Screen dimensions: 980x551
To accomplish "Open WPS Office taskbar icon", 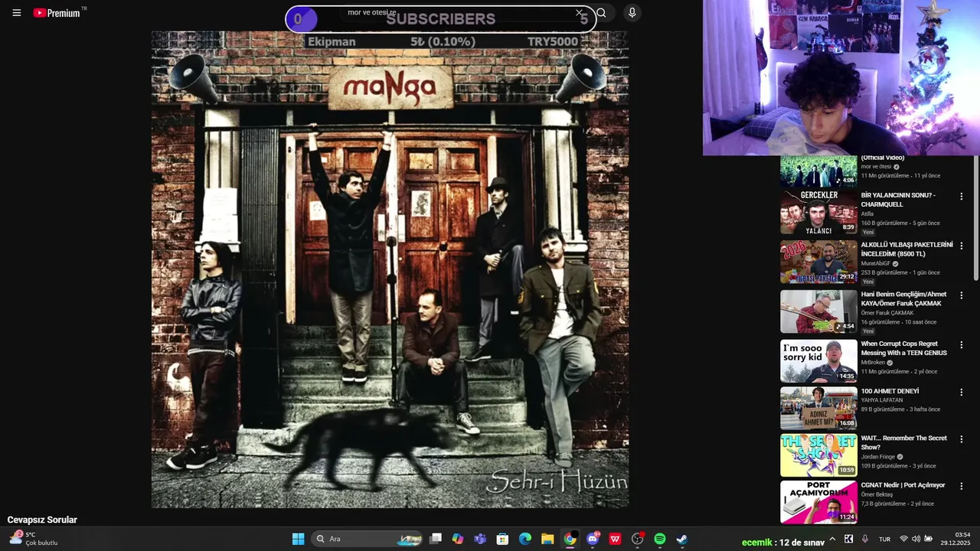I will coord(615,539).
